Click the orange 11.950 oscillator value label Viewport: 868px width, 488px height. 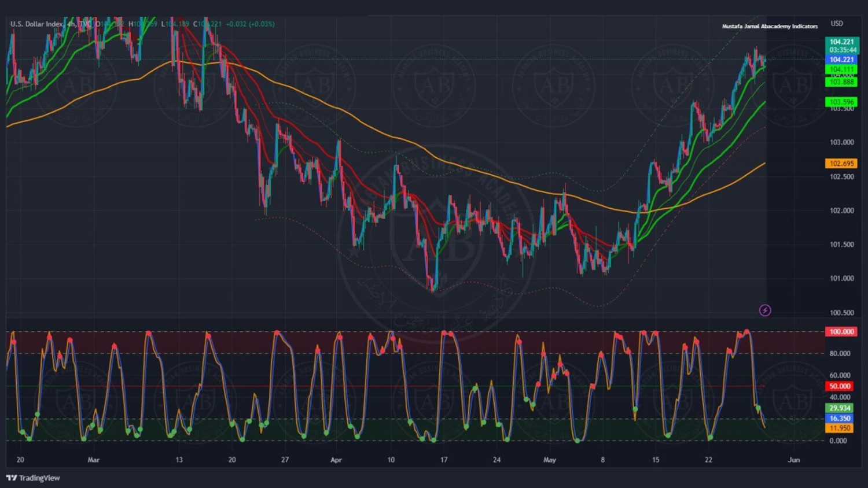840,428
